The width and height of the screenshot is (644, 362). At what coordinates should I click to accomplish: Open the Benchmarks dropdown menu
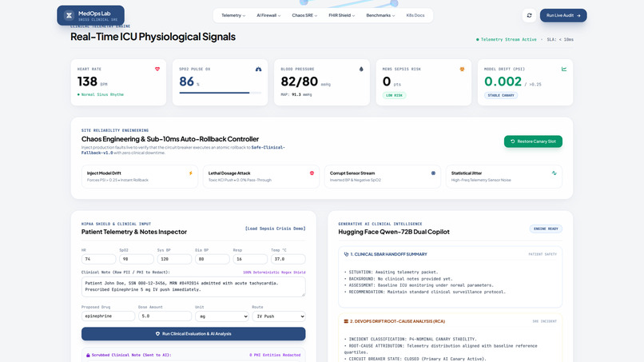[x=380, y=16]
